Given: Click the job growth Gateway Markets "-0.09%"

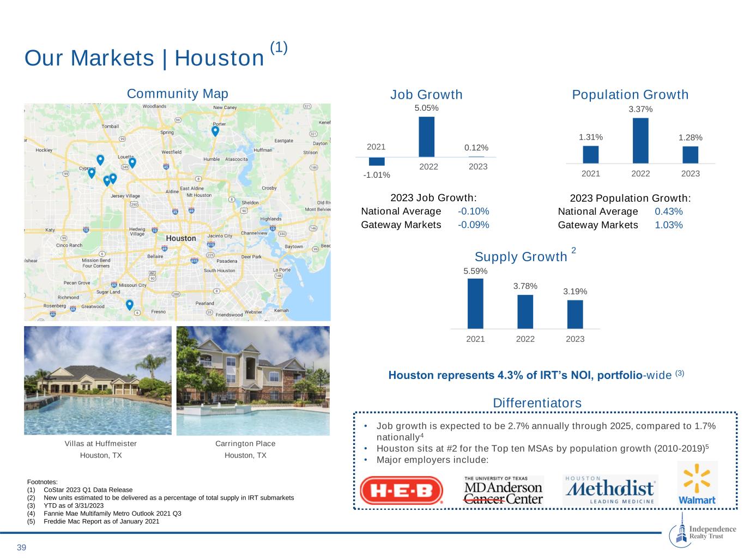Looking at the screenshot, I should coord(474,225).
